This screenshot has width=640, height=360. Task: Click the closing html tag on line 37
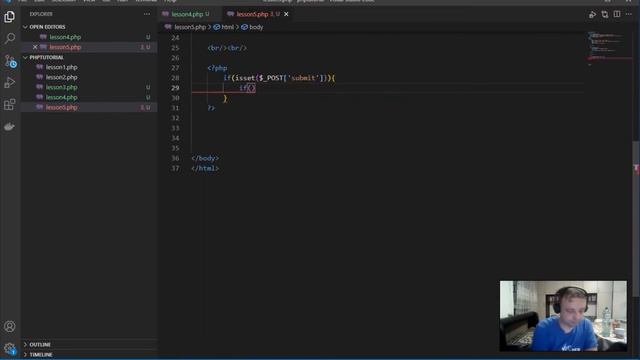205,168
